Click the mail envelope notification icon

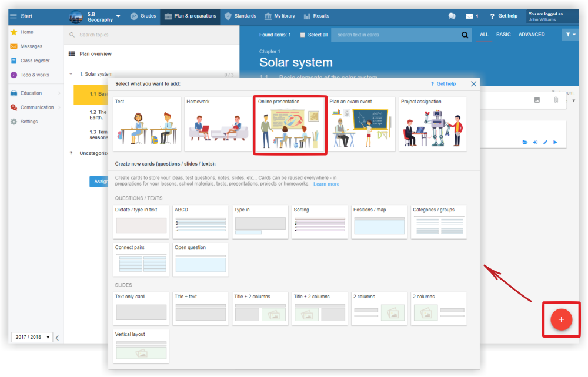pyautogui.click(x=469, y=16)
